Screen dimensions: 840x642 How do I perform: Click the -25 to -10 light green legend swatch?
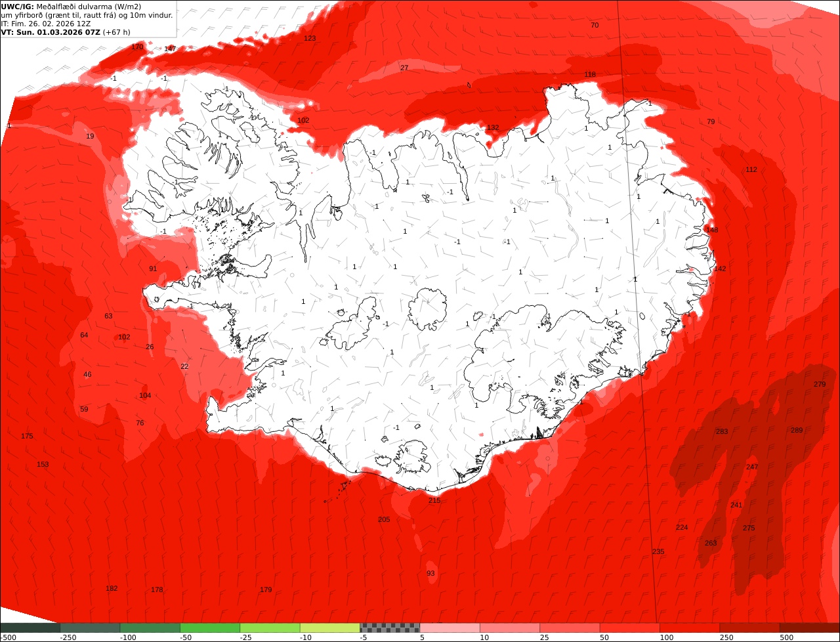(270, 628)
